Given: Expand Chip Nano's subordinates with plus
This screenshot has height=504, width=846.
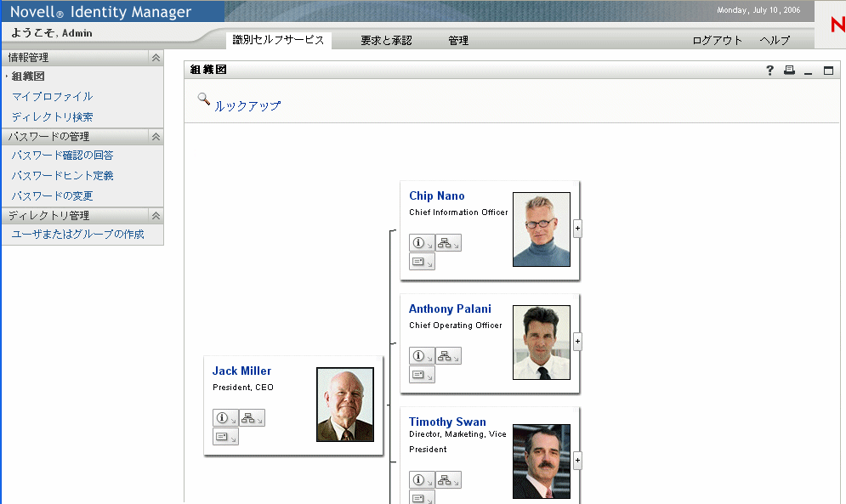Looking at the screenshot, I should pos(577,229).
